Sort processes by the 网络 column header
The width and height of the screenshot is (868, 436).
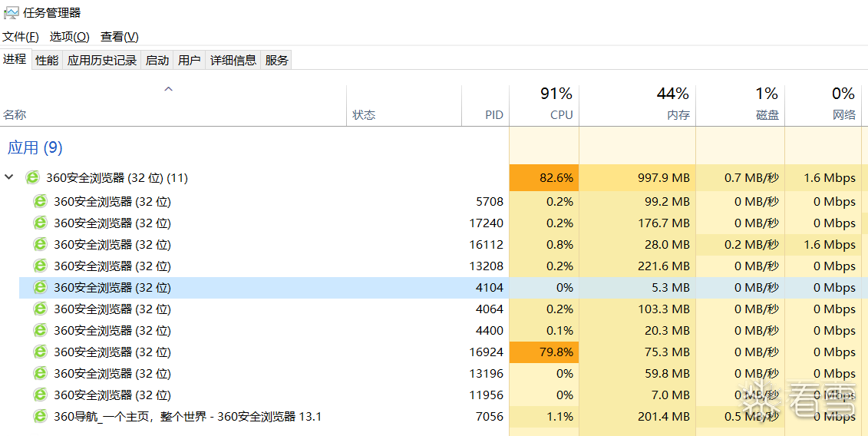(823, 105)
